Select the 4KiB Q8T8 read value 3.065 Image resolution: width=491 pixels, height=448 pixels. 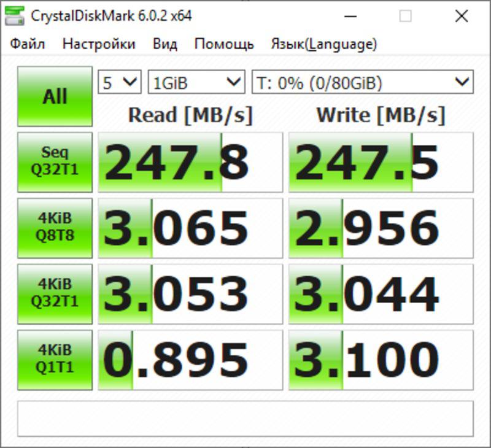[190, 228]
